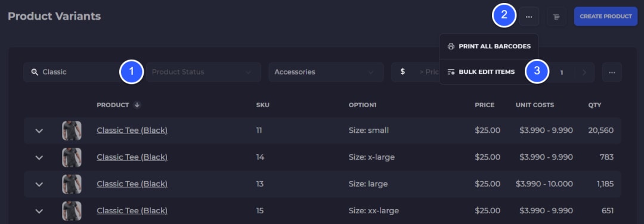Open the Accessories category dropdown
The height and width of the screenshot is (224, 644).
(x=326, y=72)
